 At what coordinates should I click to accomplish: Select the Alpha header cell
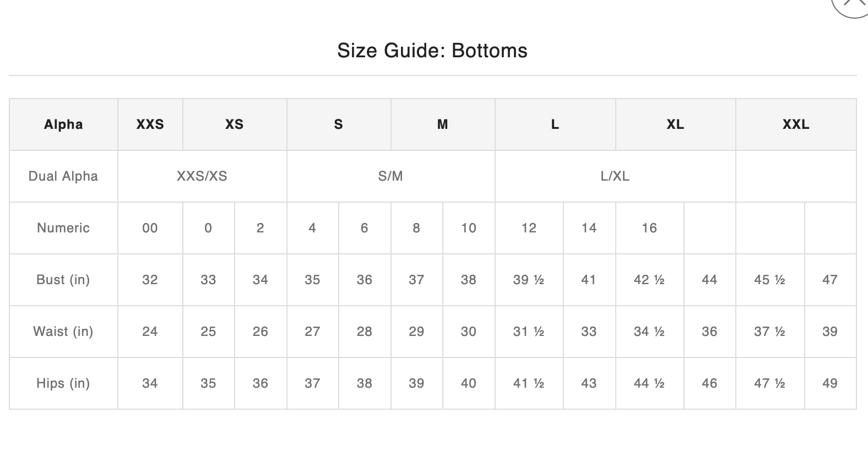point(63,124)
